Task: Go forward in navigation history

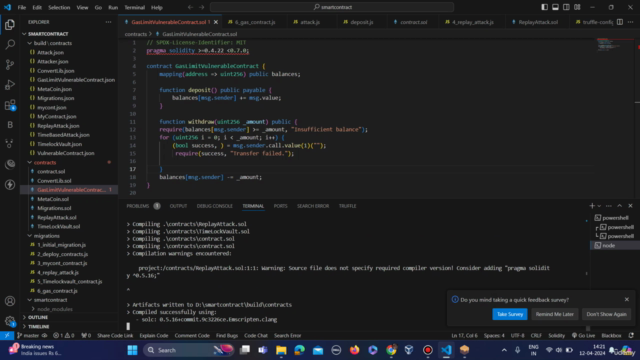Action: (202, 7)
